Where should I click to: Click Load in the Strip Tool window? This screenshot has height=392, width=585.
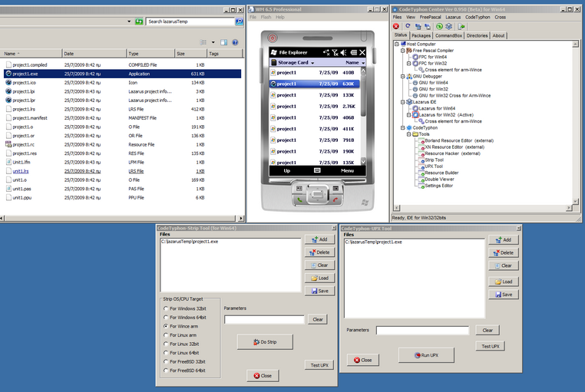(319, 278)
